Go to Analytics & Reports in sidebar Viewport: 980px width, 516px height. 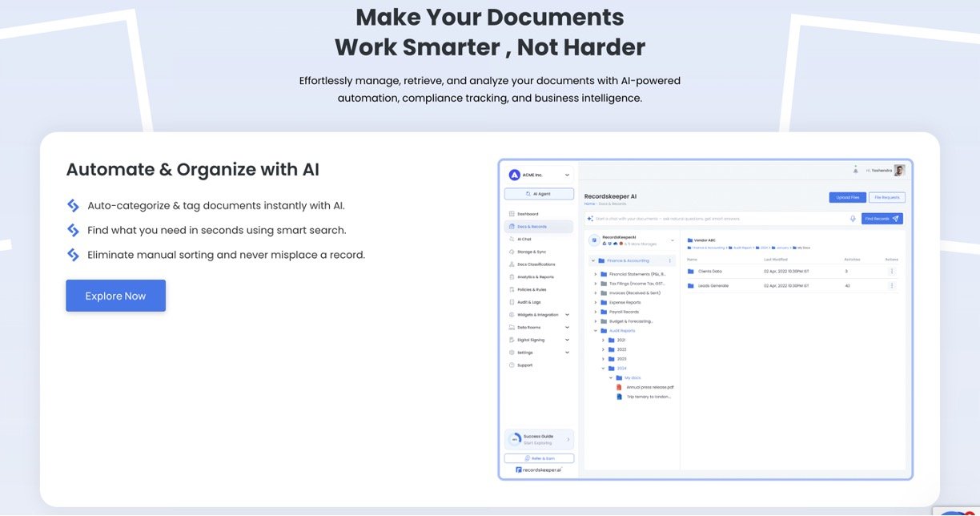(535, 276)
